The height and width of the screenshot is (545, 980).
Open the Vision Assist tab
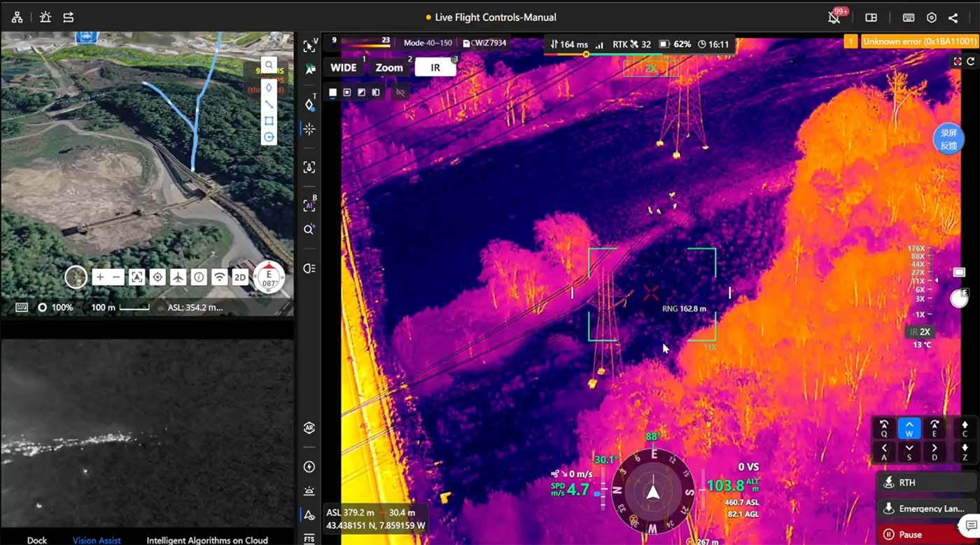(x=97, y=540)
